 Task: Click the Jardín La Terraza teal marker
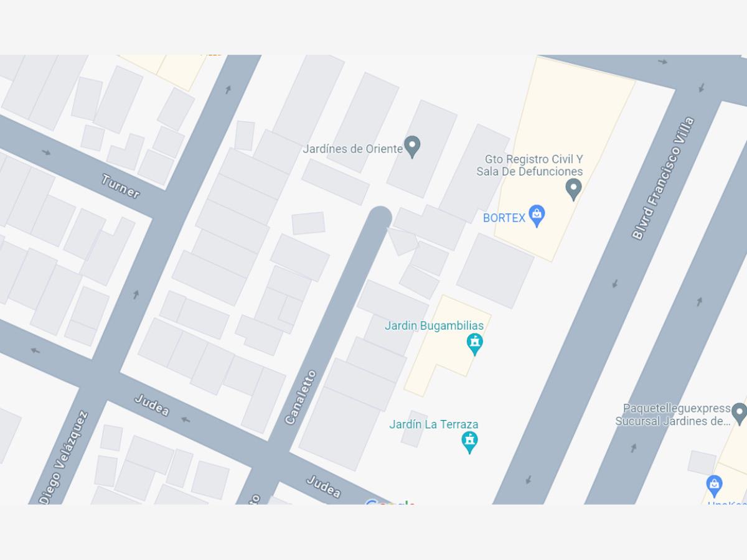[469, 442]
